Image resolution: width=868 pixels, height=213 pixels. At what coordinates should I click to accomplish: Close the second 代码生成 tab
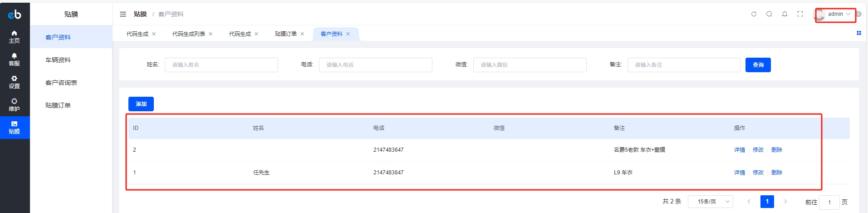pos(256,34)
